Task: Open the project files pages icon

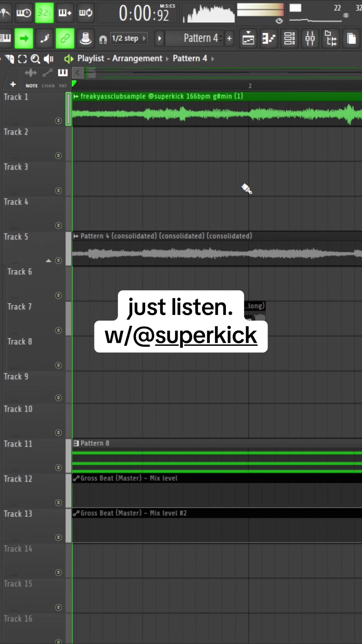Action: click(352, 38)
